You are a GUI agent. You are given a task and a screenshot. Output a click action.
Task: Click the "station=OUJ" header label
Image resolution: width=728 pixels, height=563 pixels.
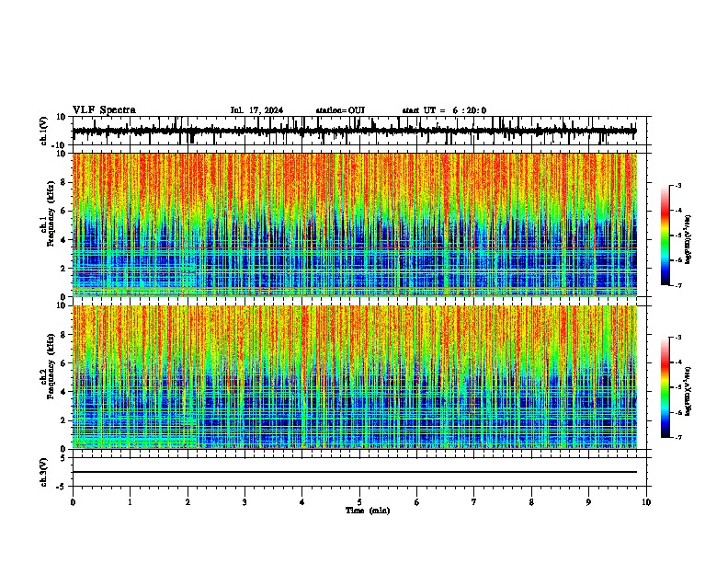340,110
